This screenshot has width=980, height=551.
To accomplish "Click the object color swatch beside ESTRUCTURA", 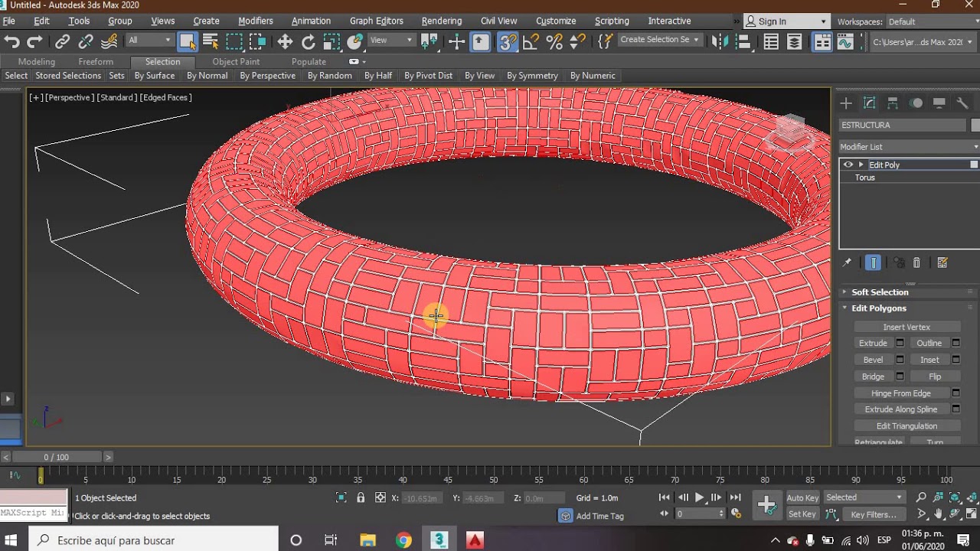I will click(x=975, y=125).
